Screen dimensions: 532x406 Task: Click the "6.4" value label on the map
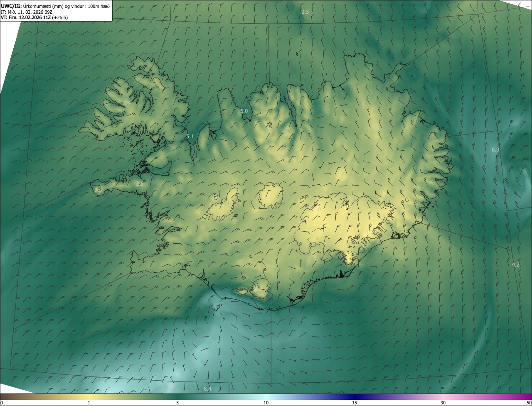point(207,389)
